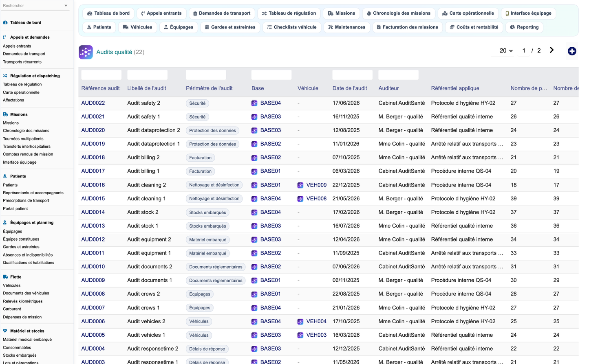Click the Flotte truck icon in sidebar

coord(5,277)
